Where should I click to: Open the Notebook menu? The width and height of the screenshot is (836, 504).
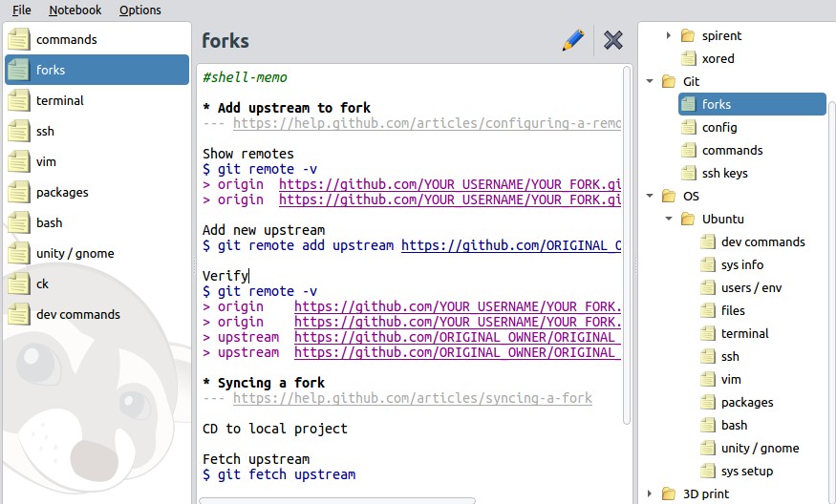tap(75, 10)
